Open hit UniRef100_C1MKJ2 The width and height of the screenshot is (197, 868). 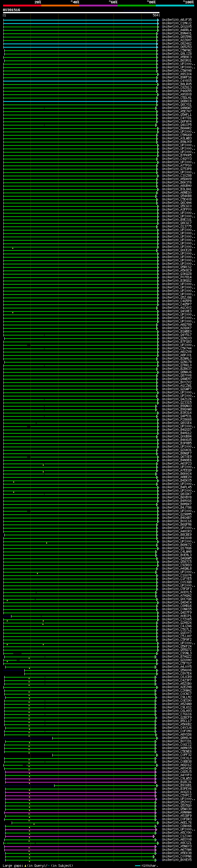177,23
